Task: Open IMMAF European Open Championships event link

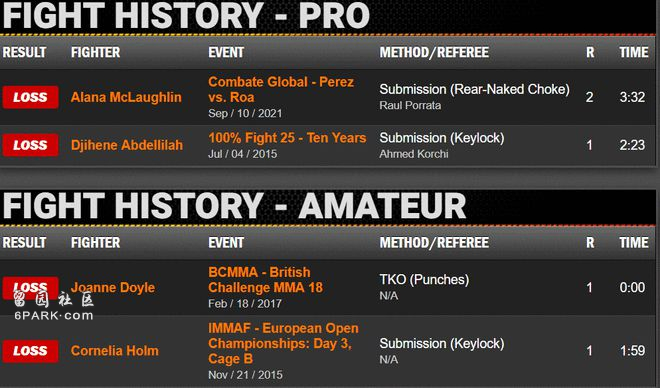Action: (x=283, y=343)
